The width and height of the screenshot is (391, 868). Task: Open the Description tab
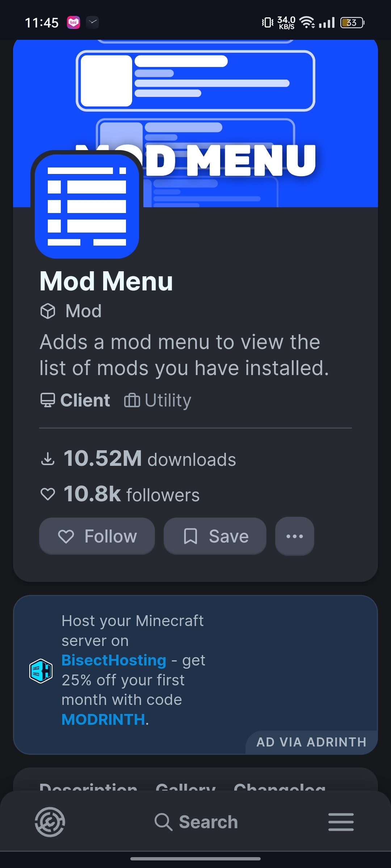pyautogui.click(x=88, y=786)
